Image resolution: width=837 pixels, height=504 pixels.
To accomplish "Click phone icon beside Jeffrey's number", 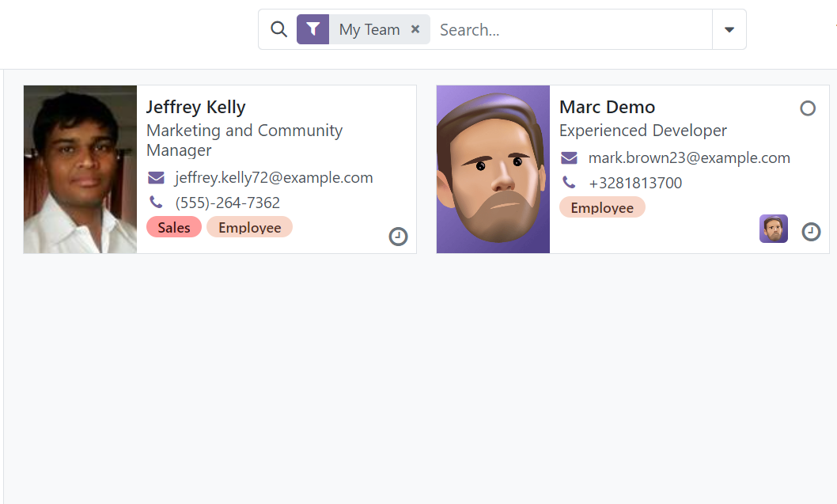I will (x=156, y=203).
